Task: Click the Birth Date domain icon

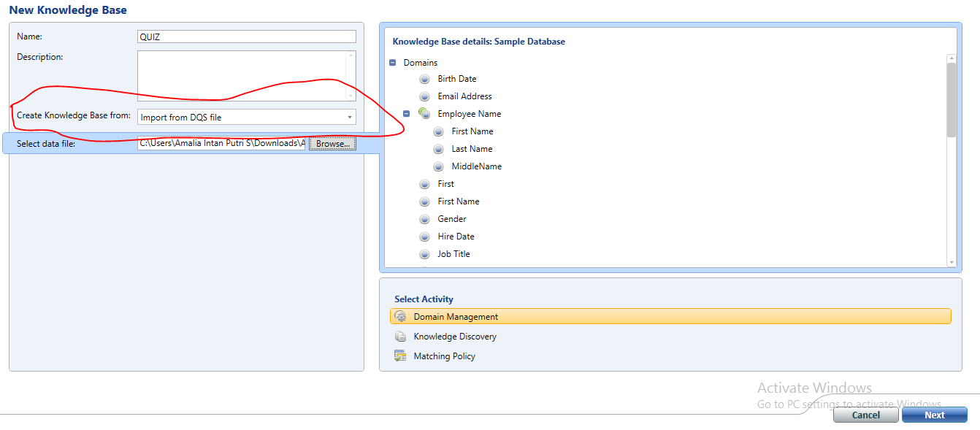Action: pyautogui.click(x=424, y=78)
